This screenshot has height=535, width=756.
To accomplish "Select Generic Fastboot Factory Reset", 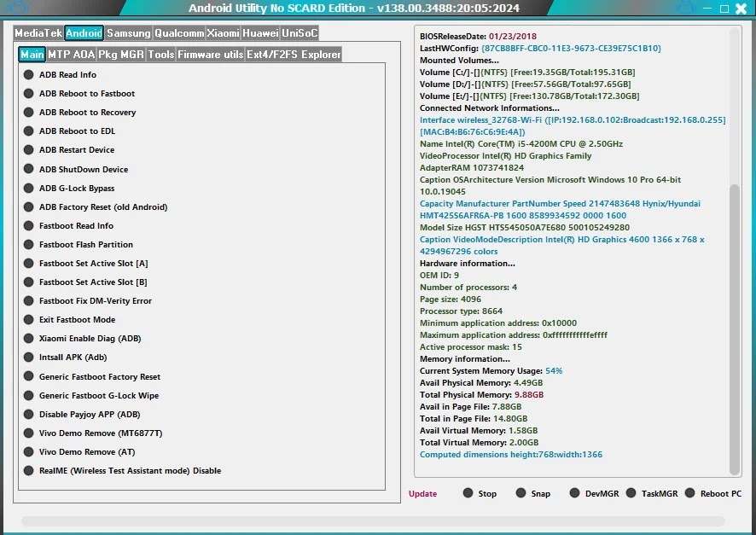I will [29, 376].
